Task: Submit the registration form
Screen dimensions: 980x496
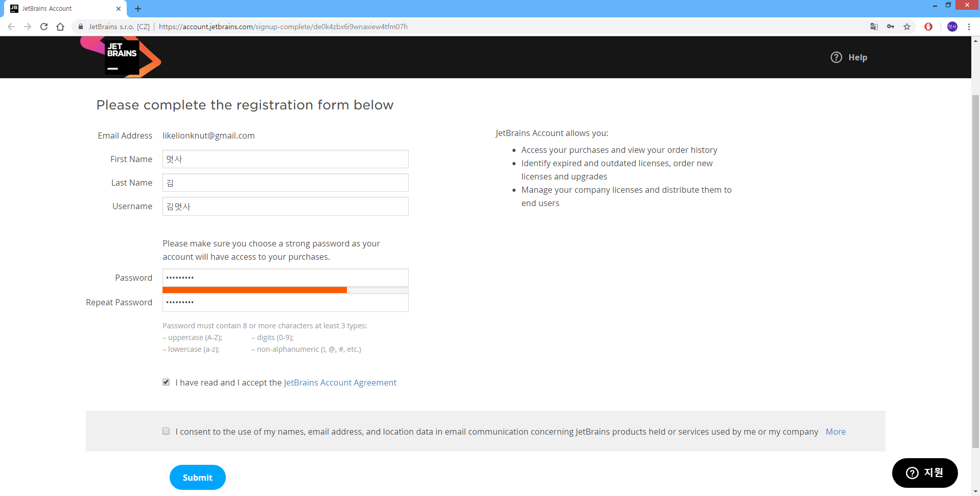Action: [198, 477]
